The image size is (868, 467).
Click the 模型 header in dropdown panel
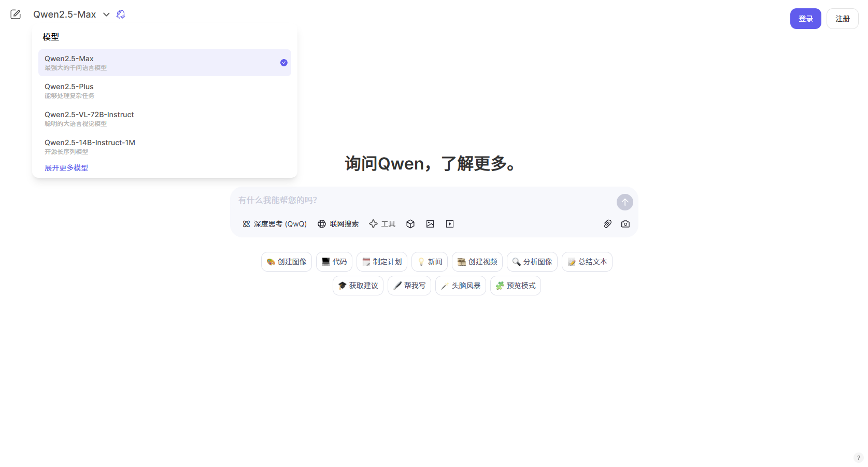pos(51,37)
